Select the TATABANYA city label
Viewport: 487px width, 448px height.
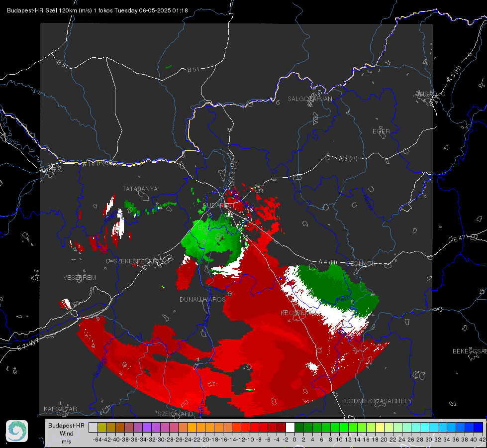(x=140, y=189)
